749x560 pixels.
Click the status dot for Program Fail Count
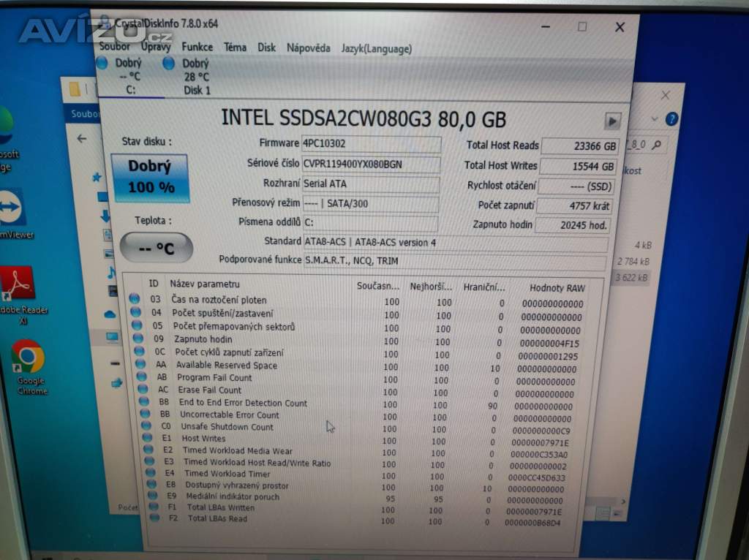pos(142,377)
